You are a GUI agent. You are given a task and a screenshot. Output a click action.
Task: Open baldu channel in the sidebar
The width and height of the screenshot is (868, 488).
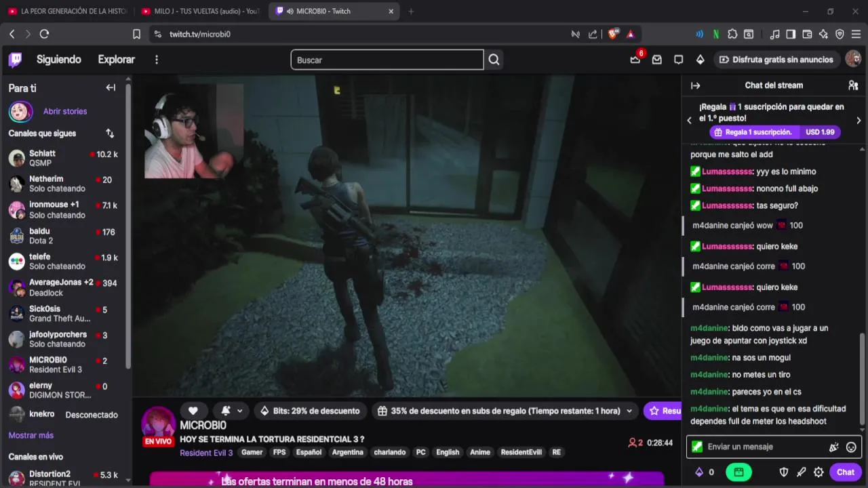64,236
